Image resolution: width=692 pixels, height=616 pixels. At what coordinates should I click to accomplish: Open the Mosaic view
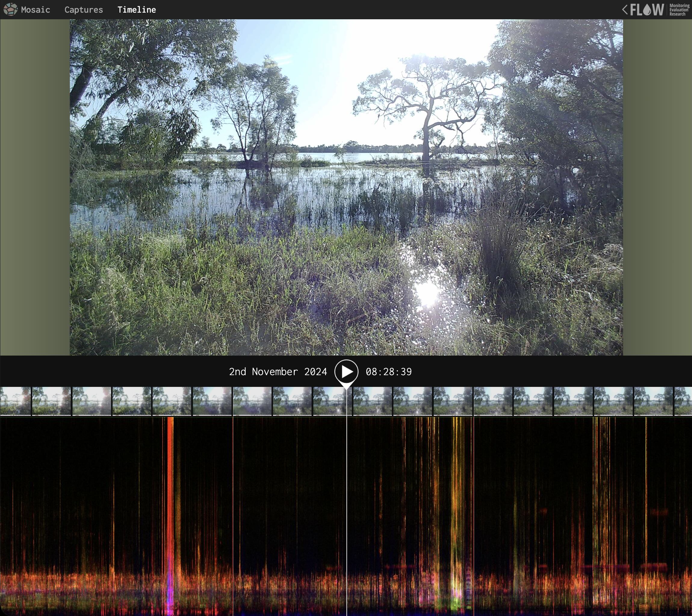point(35,10)
